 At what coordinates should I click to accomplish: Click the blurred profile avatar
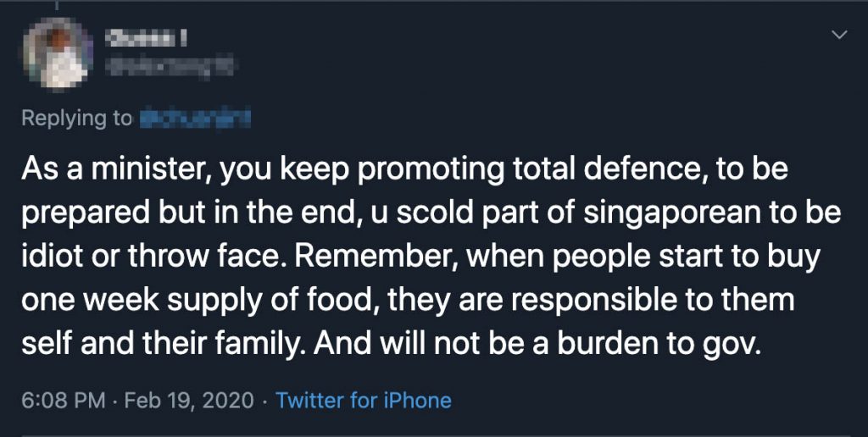(x=56, y=54)
